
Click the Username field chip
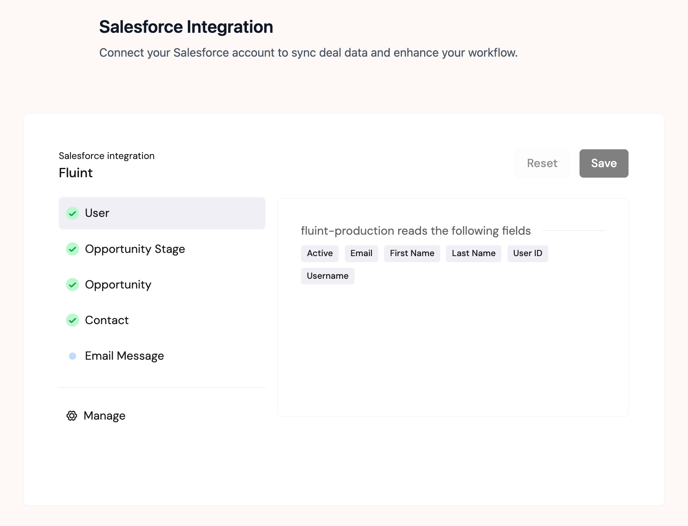point(327,276)
